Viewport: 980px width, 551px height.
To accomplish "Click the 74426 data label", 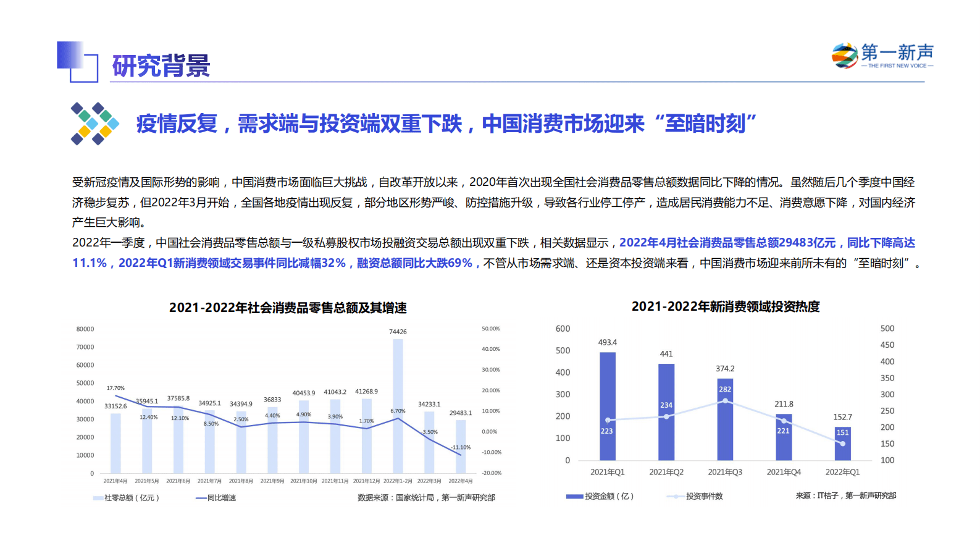I will click(398, 332).
